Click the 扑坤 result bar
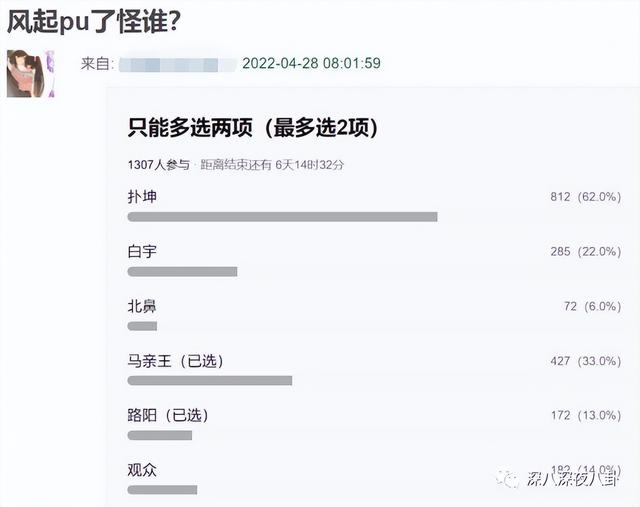This screenshot has height=507, width=640. [x=282, y=217]
